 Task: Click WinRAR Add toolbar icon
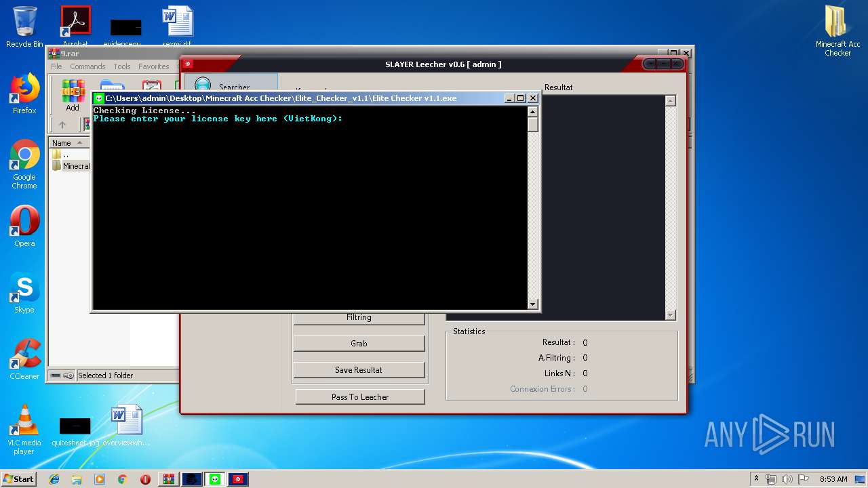coord(73,95)
